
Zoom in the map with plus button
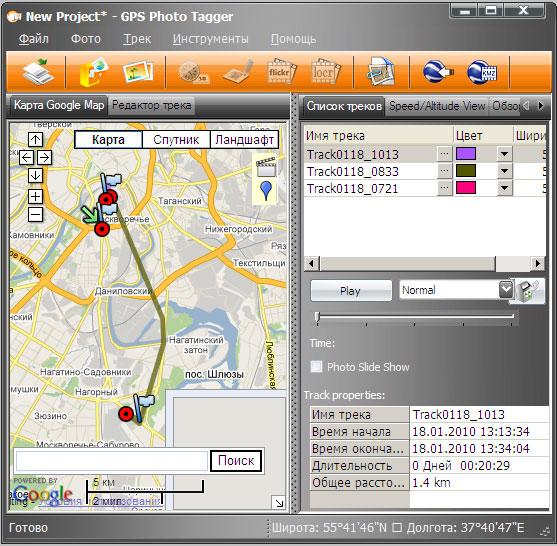pos(35,196)
